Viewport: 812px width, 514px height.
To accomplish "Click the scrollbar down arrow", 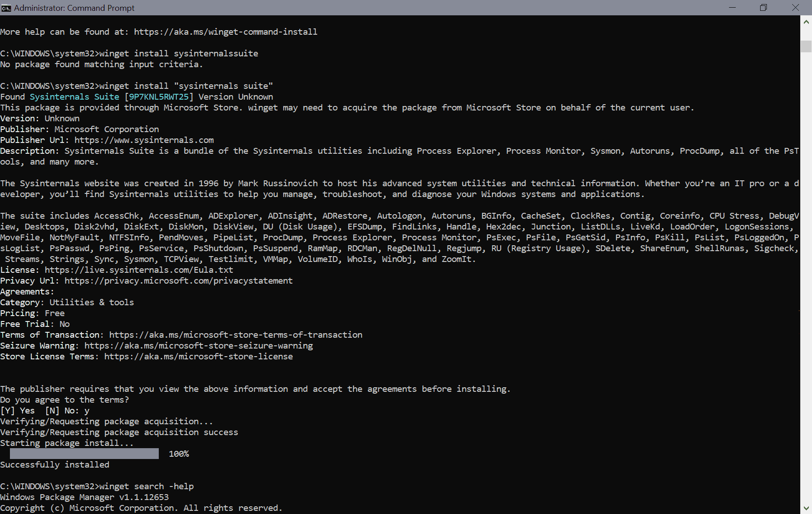I will (806, 508).
